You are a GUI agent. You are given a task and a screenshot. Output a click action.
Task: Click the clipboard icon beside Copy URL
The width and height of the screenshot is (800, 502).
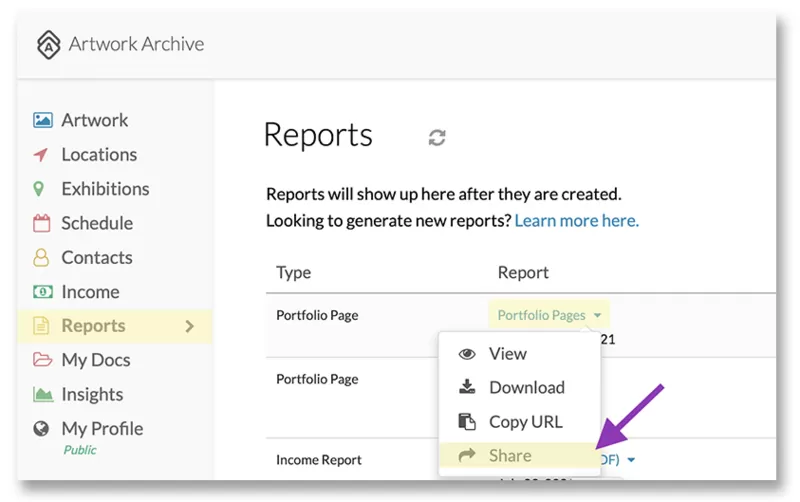tap(467, 421)
